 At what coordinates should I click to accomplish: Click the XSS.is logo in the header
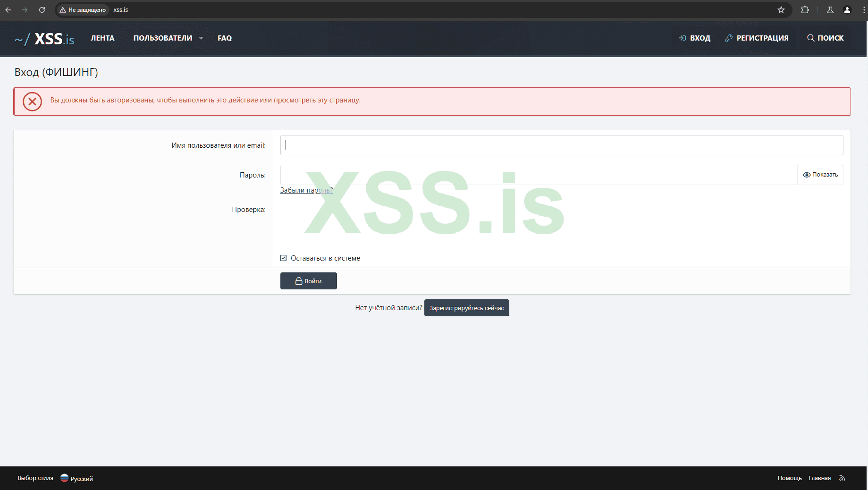point(44,39)
